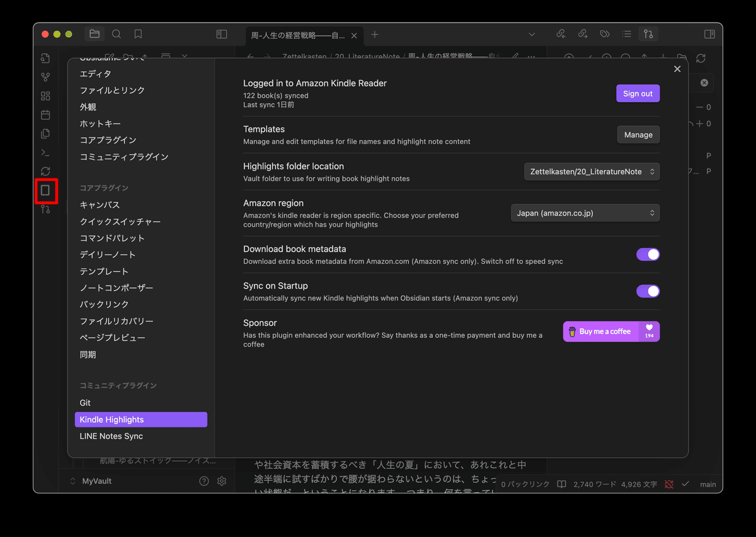Open the bookmarks panel icon
The width and height of the screenshot is (756, 537).
(x=138, y=34)
